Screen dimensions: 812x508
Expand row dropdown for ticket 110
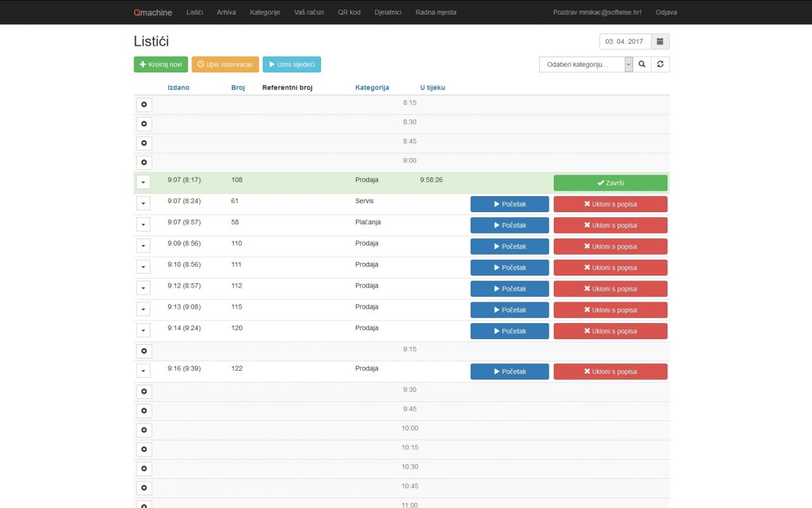click(x=143, y=246)
